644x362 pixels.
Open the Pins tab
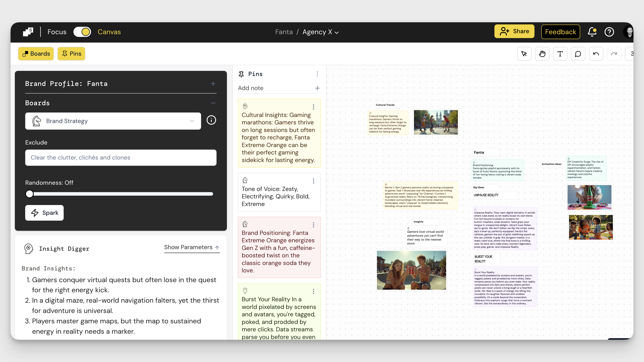click(71, 54)
